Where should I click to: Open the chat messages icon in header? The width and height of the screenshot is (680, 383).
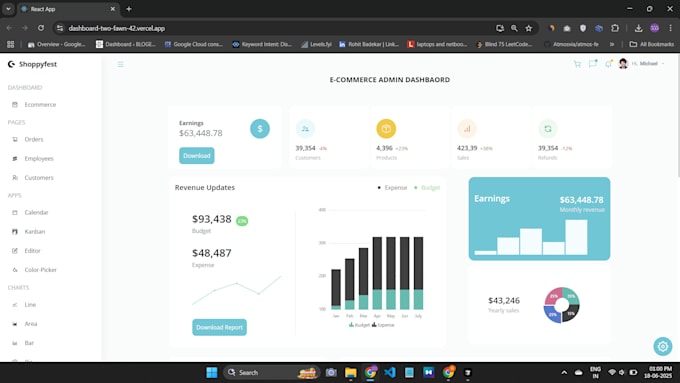click(x=593, y=64)
